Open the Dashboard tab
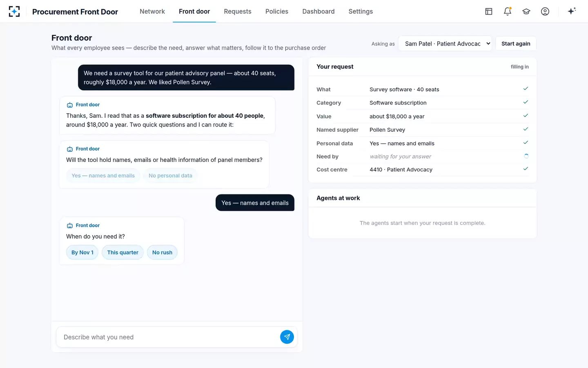 (x=318, y=11)
